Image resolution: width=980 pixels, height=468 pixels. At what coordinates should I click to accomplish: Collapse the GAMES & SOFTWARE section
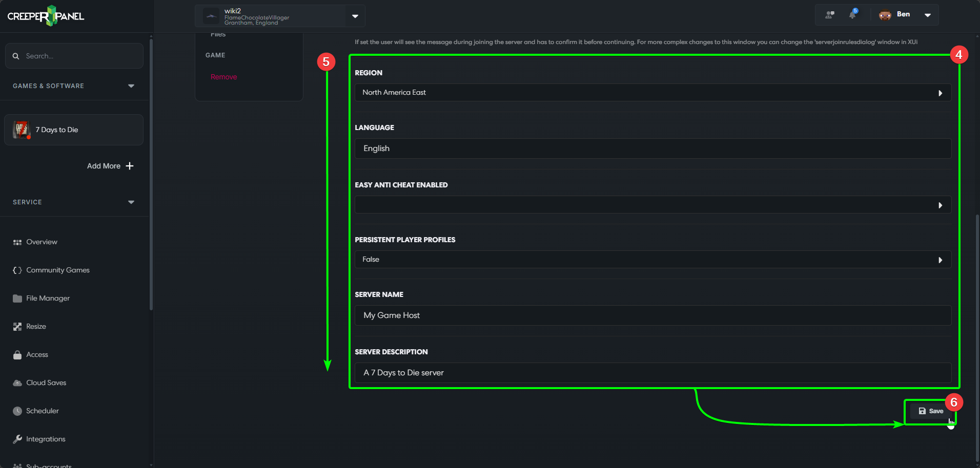click(131, 86)
